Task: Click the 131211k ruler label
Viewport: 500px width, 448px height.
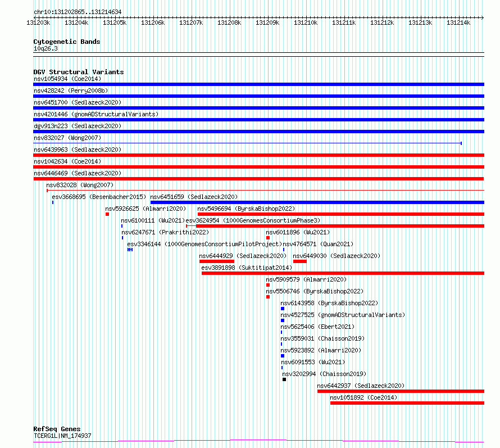Action: [x=344, y=22]
